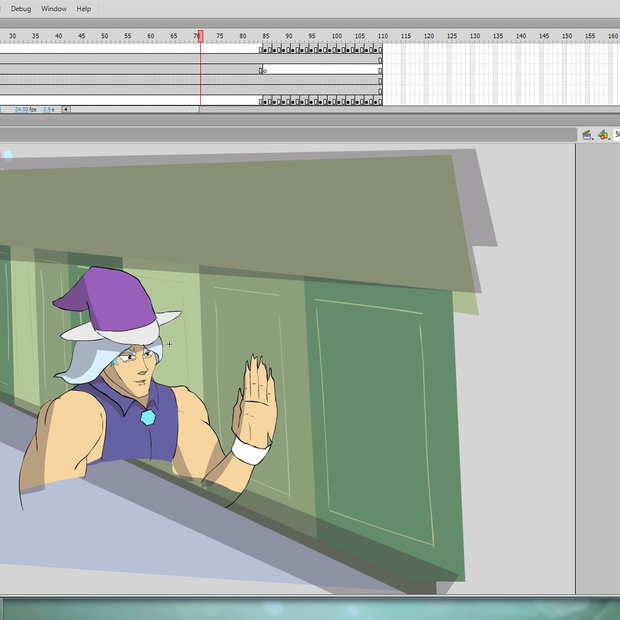Image resolution: width=620 pixels, height=620 pixels.
Task: Click the blue gem on the character's collar
Action: (x=148, y=416)
